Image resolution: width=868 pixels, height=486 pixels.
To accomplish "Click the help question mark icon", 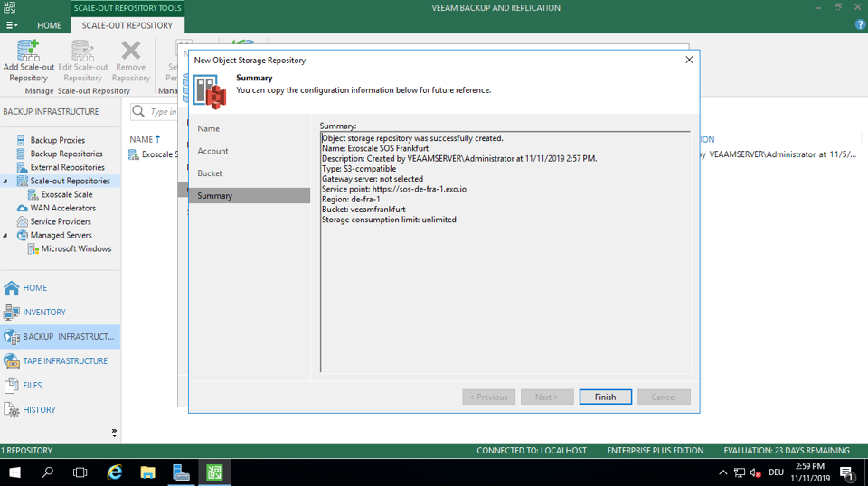I will 860,24.
